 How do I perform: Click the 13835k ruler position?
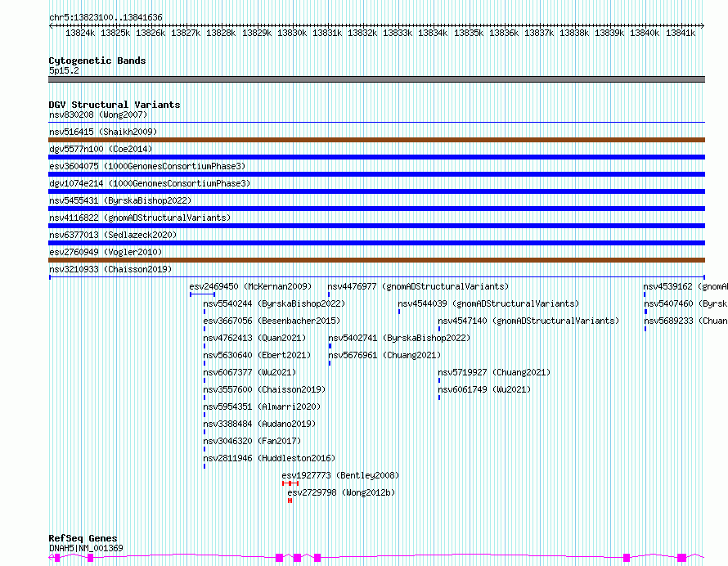point(469,33)
